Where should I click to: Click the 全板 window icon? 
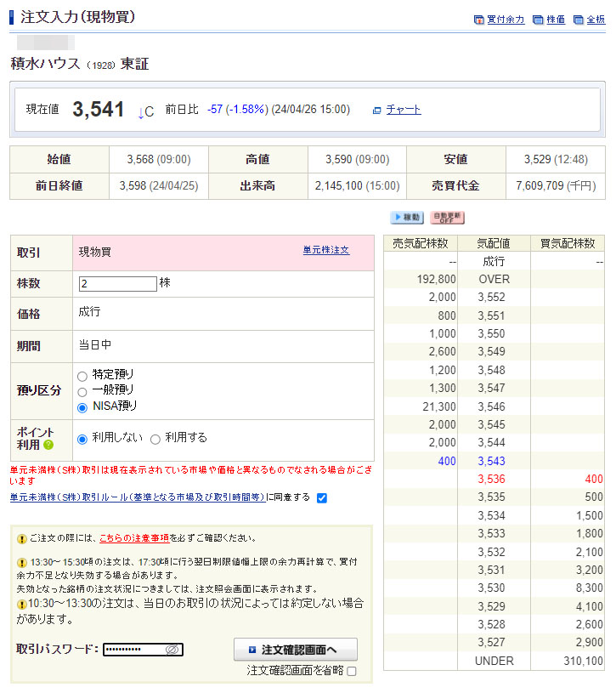coord(579,20)
